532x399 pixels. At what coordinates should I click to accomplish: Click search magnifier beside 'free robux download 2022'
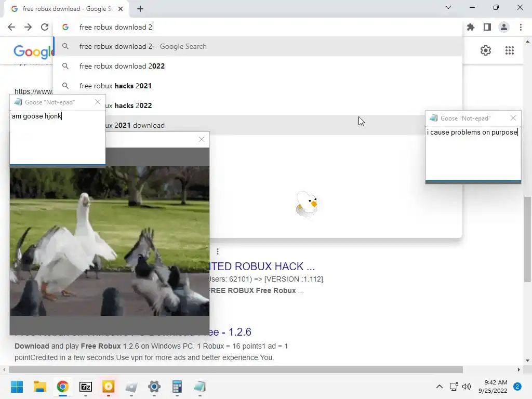pyautogui.click(x=65, y=66)
